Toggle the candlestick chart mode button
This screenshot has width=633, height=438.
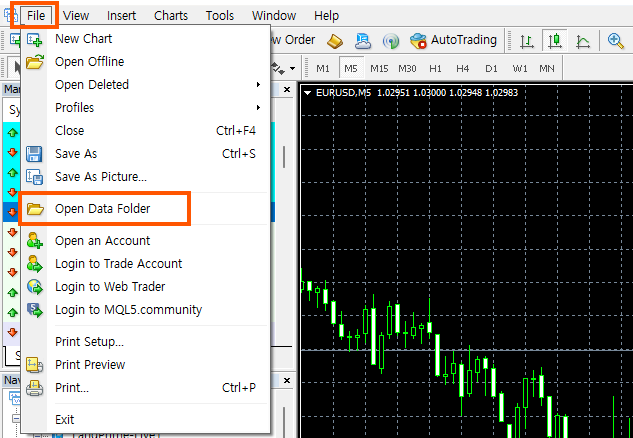[555, 41]
